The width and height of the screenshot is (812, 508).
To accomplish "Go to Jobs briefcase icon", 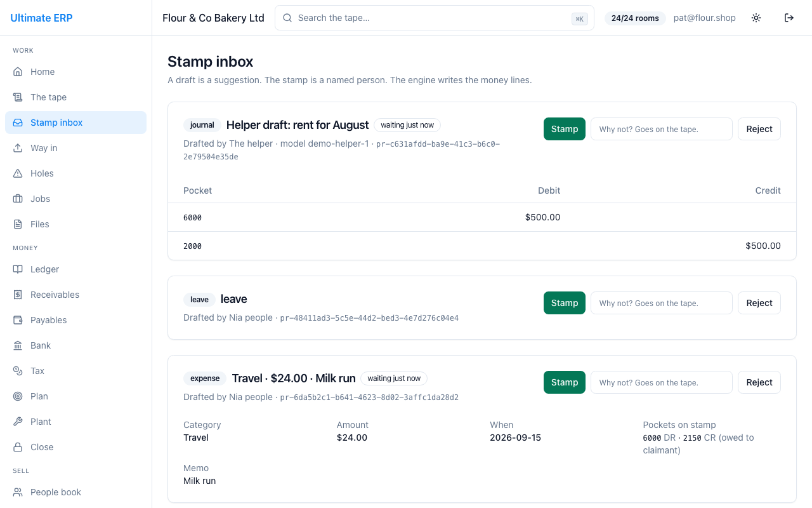I will (18, 199).
